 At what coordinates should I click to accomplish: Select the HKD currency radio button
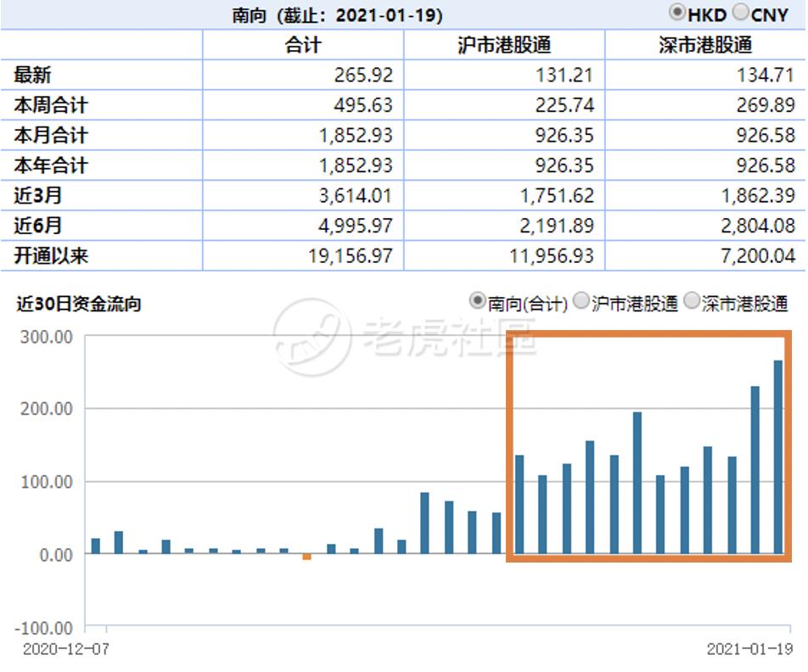click(x=677, y=13)
